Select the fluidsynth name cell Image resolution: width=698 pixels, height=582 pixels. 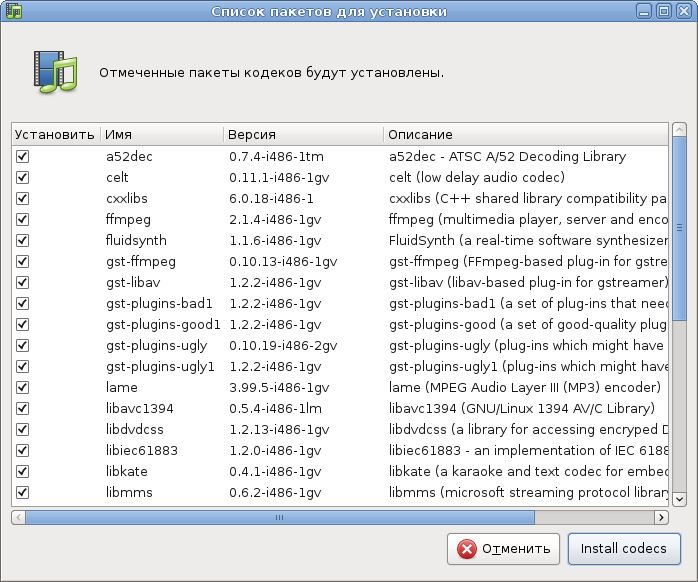tap(136, 240)
